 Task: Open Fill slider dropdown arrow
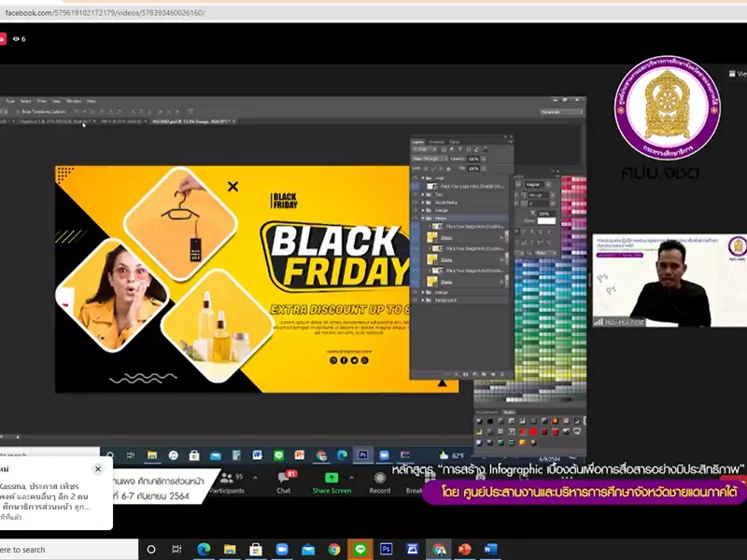484,169
